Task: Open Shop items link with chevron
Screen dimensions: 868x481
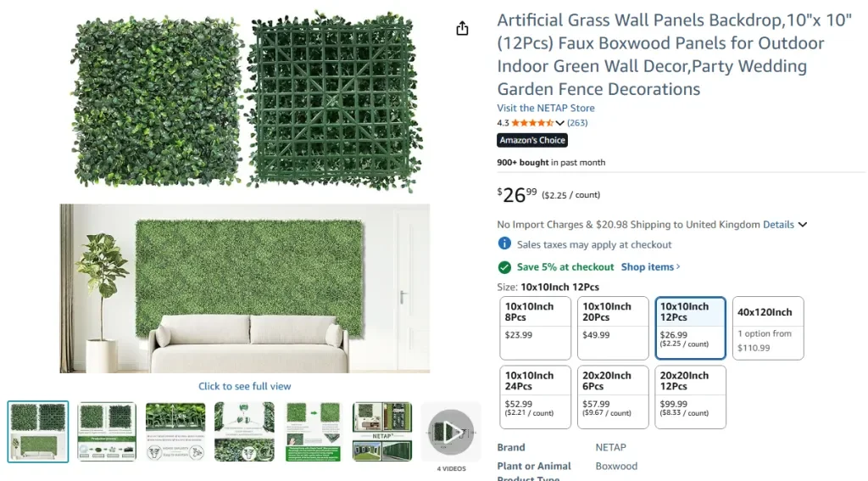Action: pyautogui.click(x=650, y=267)
